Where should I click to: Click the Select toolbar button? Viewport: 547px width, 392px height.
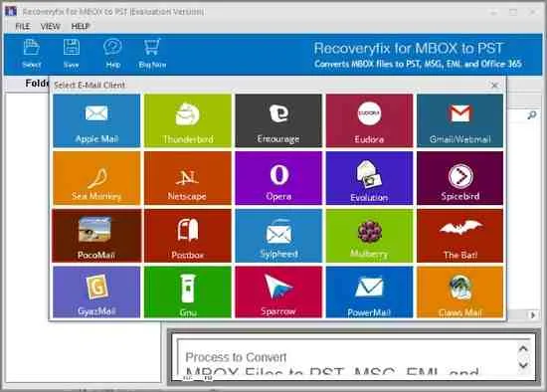click(x=32, y=54)
